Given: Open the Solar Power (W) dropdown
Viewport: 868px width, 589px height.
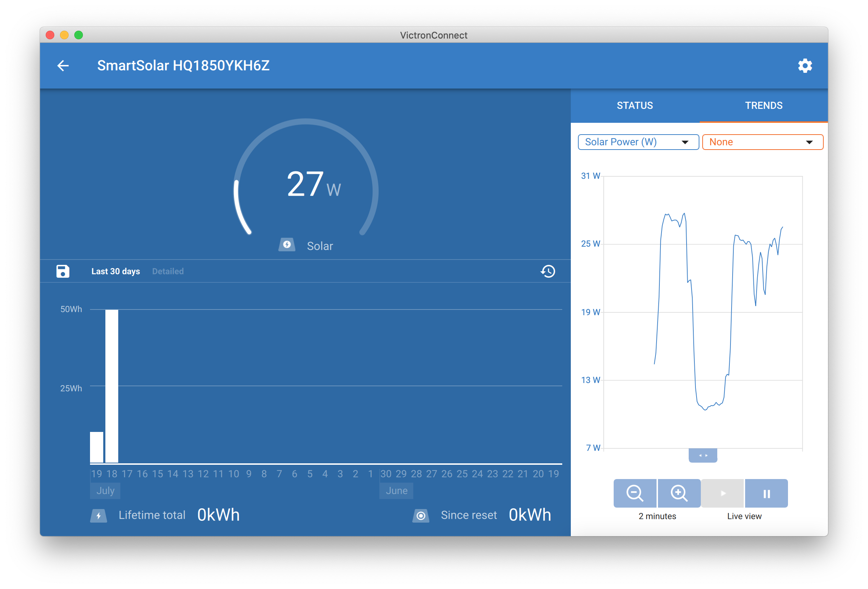Looking at the screenshot, I should (638, 142).
